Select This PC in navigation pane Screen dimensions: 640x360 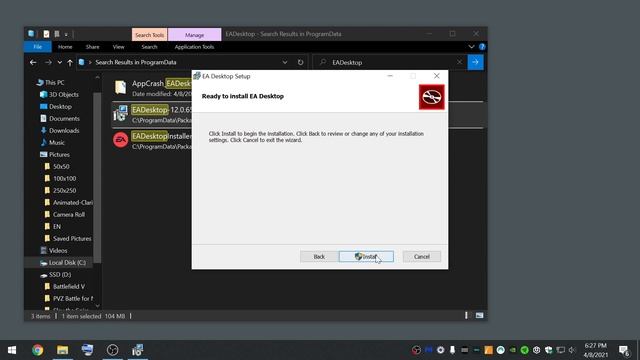[50, 82]
